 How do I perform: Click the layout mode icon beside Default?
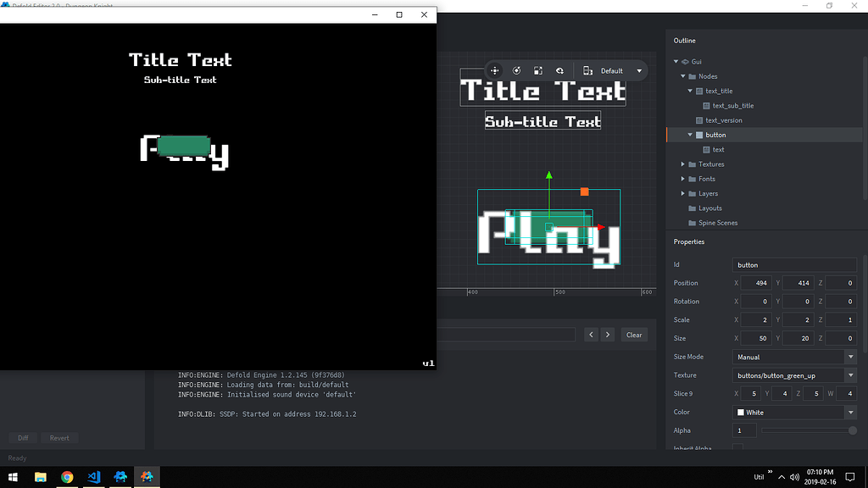(587, 70)
